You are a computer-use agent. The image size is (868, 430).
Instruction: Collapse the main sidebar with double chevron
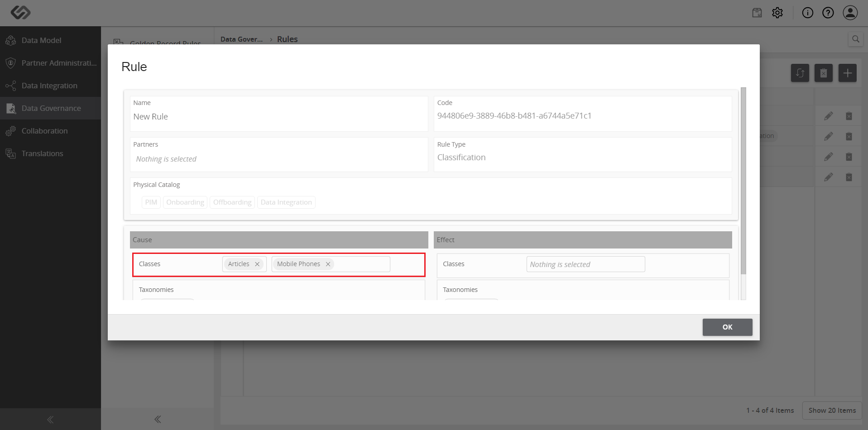pyautogui.click(x=50, y=420)
